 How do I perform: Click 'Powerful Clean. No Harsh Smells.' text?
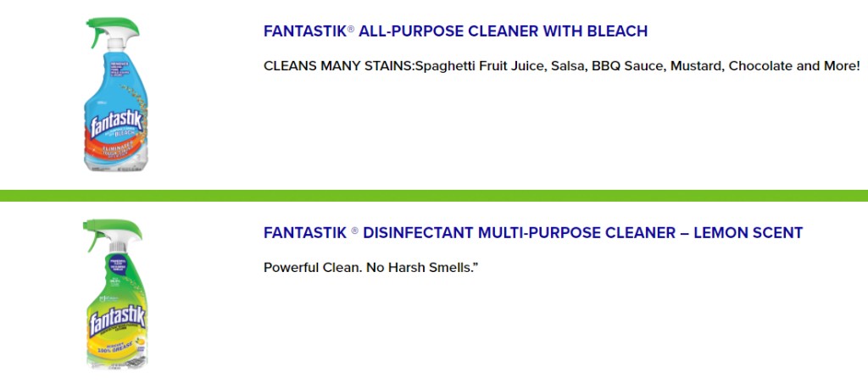370,267
